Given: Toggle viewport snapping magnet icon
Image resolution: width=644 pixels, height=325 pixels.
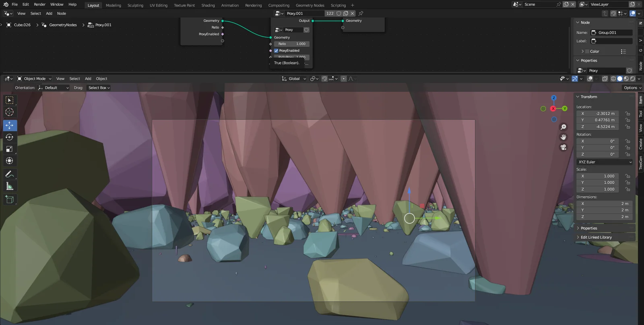Looking at the screenshot, I should (324, 79).
